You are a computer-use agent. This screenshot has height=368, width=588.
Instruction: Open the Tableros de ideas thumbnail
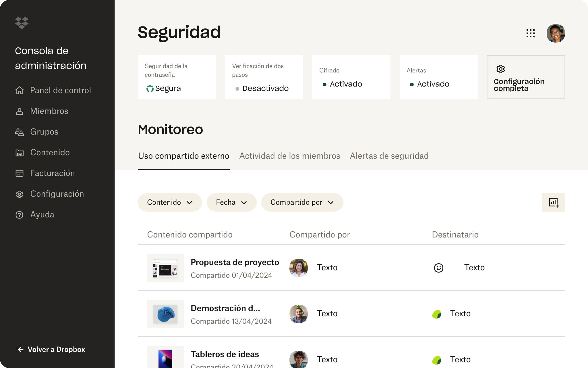[165, 357]
